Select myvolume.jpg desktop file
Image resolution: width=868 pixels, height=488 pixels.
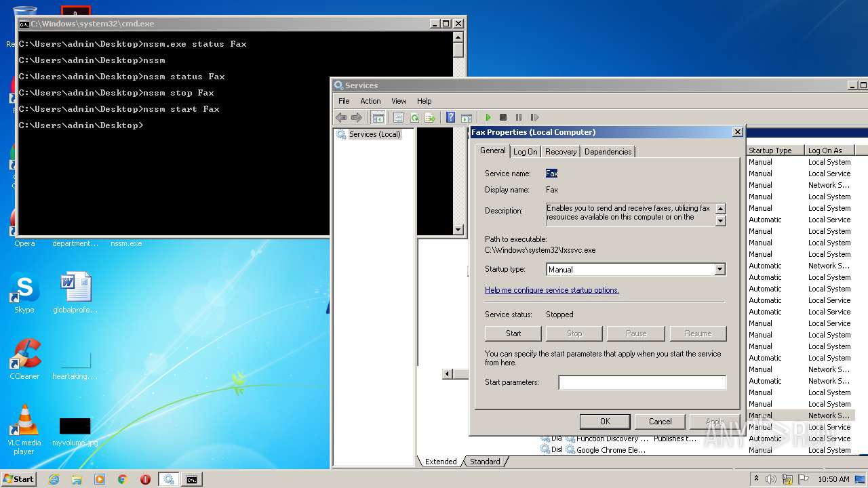tap(75, 432)
